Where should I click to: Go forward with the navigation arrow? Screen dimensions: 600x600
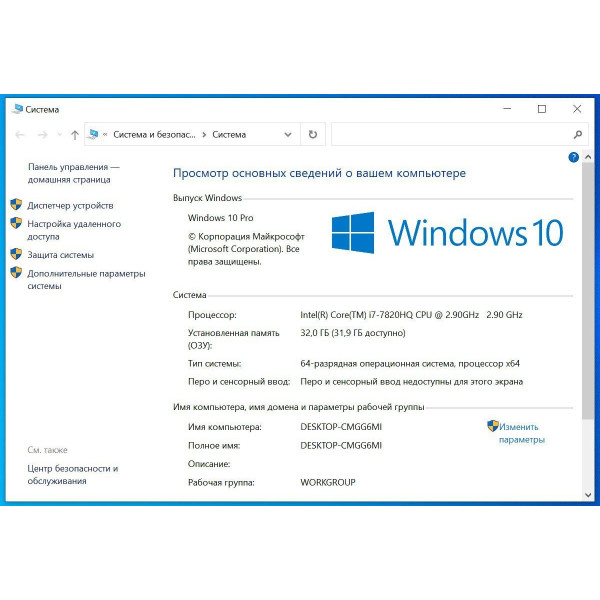pyautogui.click(x=42, y=135)
